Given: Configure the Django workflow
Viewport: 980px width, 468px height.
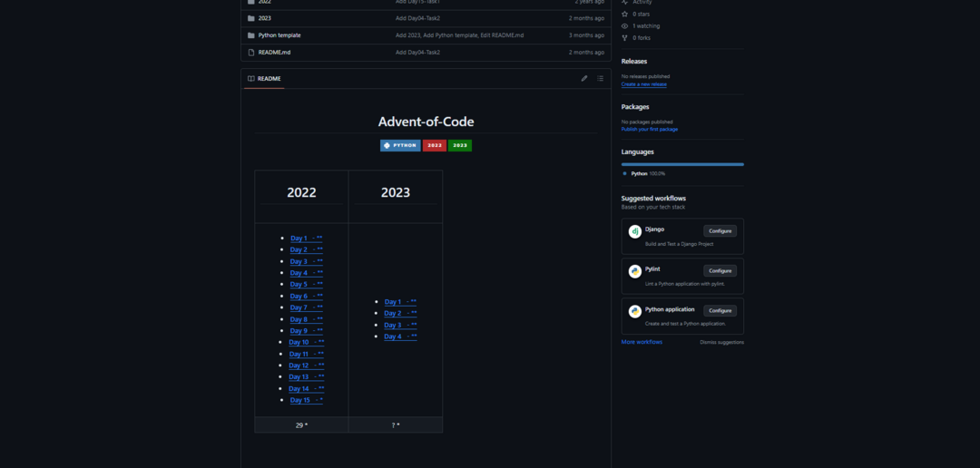Looking at the screenshot, I should click(x=720, y=231).
